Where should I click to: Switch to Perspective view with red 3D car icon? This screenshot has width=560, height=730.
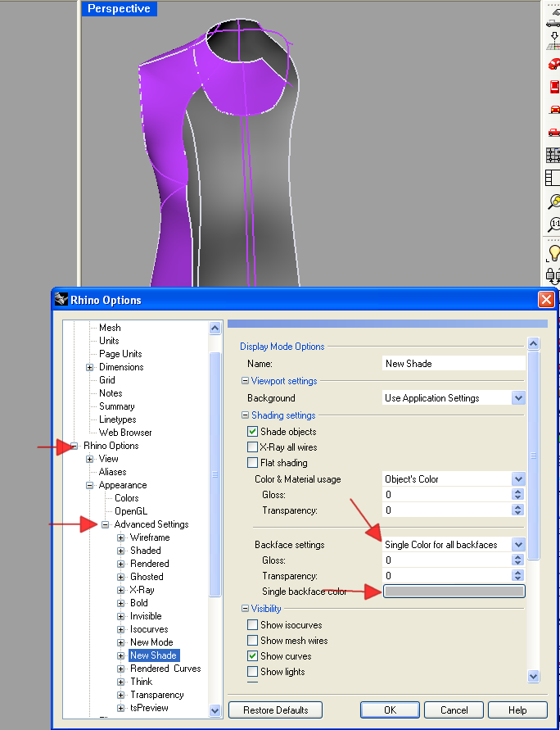[553, 63]
